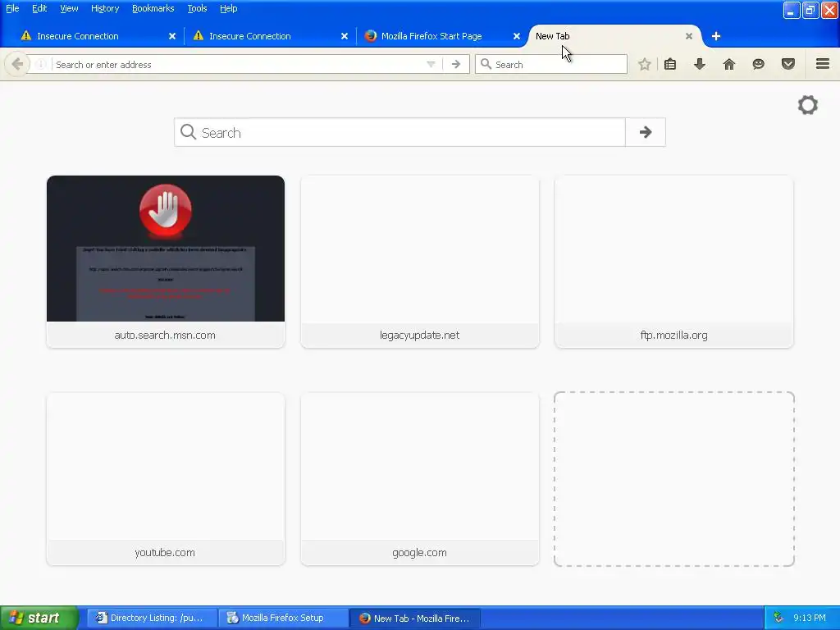Screen dimensions: 840x630
Task: Click Firefox logo on Start Page tab
Action: point(370,36)
